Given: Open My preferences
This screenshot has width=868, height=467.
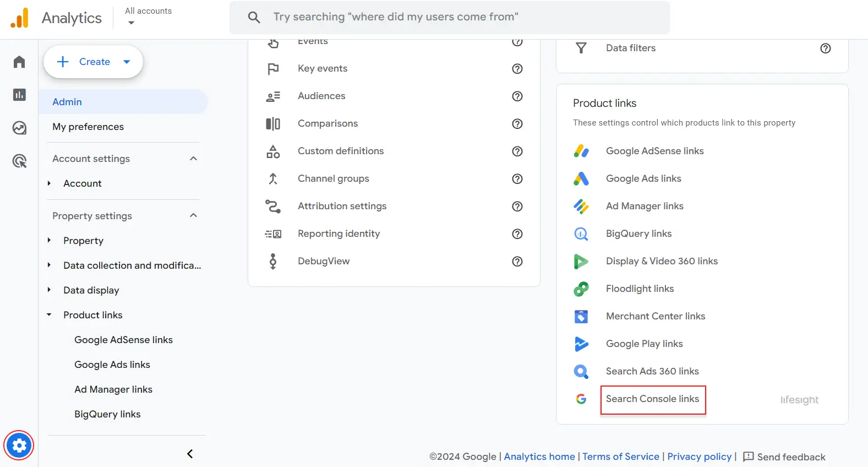Looking at the screenshot, I should (88, 127).
